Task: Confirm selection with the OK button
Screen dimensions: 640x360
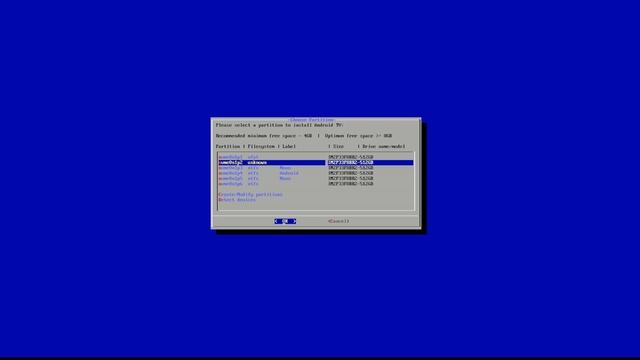Action: coord(285,221)
